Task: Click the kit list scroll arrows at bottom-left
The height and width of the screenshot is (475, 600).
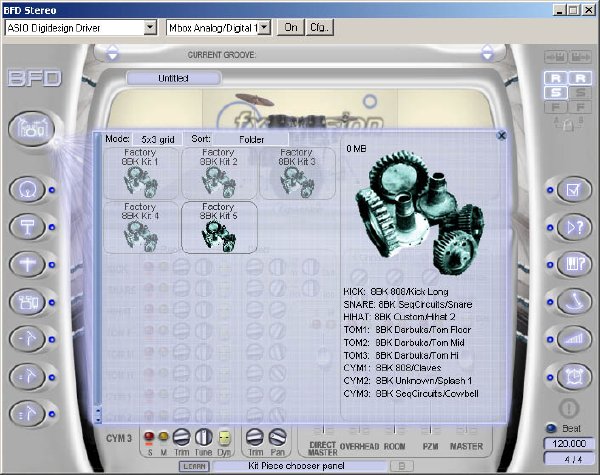Action: pos(98,415)
